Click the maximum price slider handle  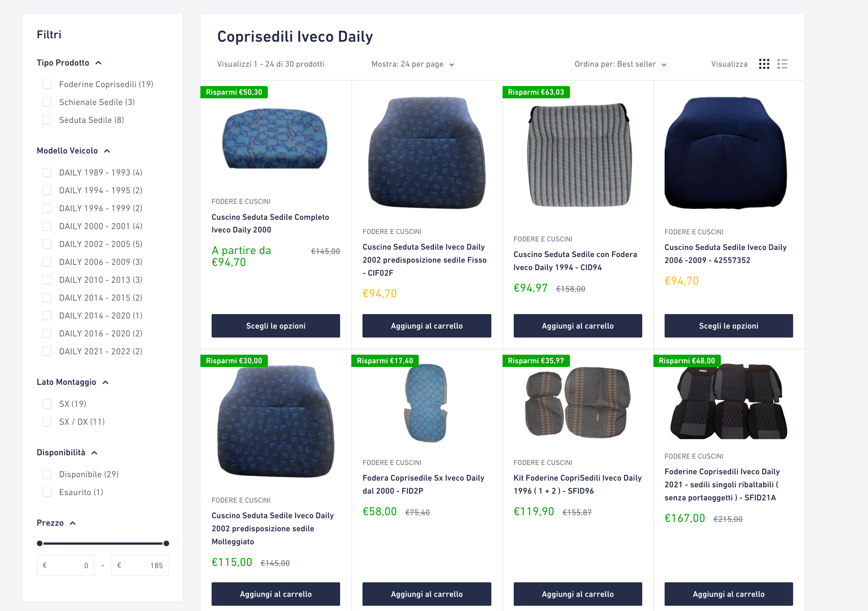click(166, 544)
